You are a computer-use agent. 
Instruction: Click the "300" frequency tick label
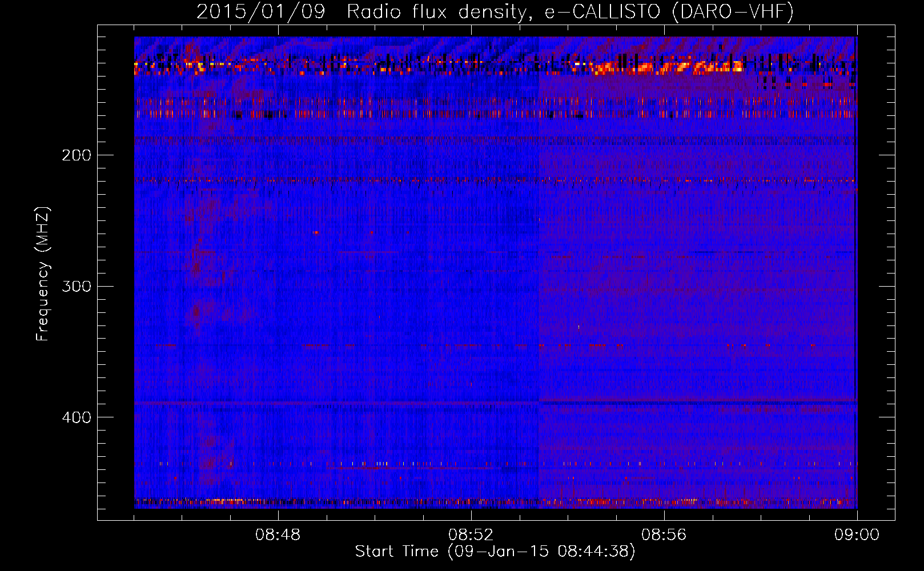pyautogui.click(x=77, y=286)
